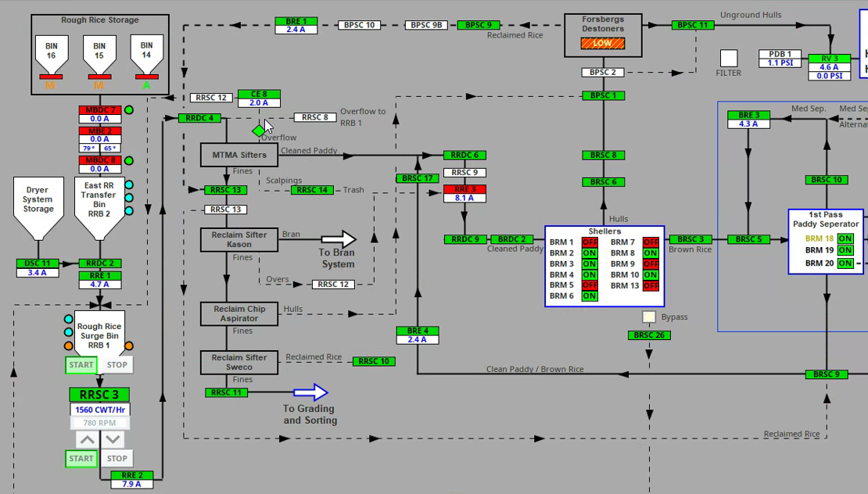Image resolution: width=868 pixels, height=494 pixels.
Task: Select the BRSC 9 conveyor label
Action: 827,374
